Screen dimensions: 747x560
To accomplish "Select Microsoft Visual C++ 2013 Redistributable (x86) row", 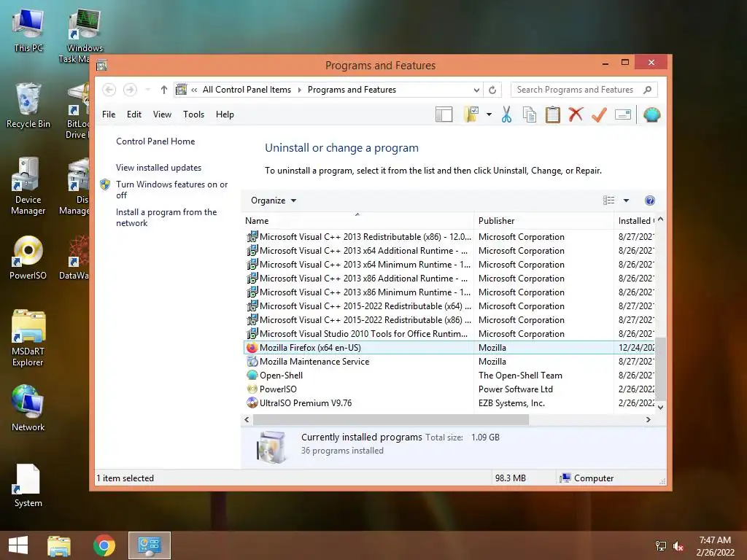I will tap(449, 237).
